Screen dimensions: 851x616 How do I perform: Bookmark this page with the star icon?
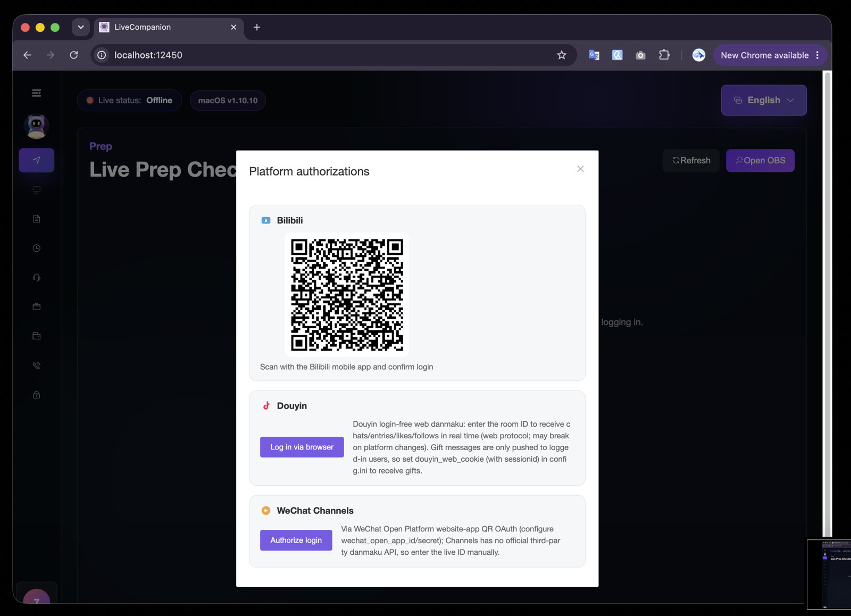pyautogui.click(x=562, y=55)
